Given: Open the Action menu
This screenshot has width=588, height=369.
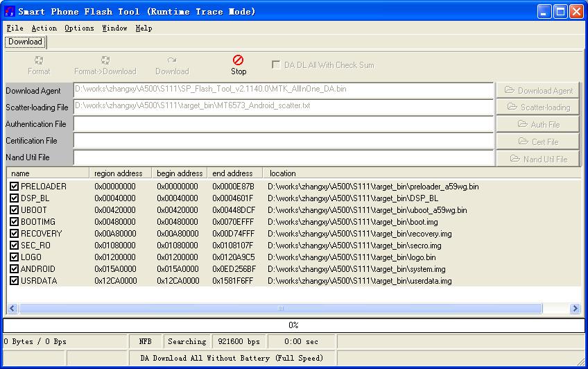Looking at the screenshot, I should click(x=44, y=28).
